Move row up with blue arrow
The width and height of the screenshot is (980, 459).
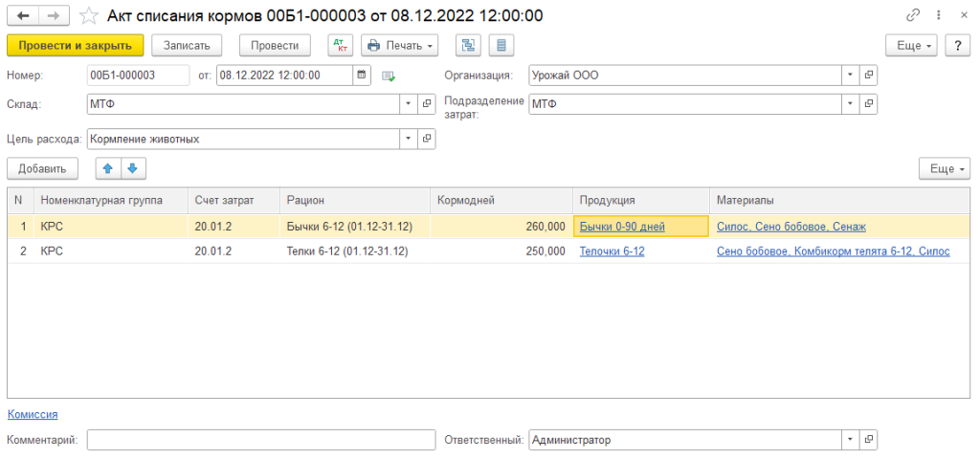108,168
